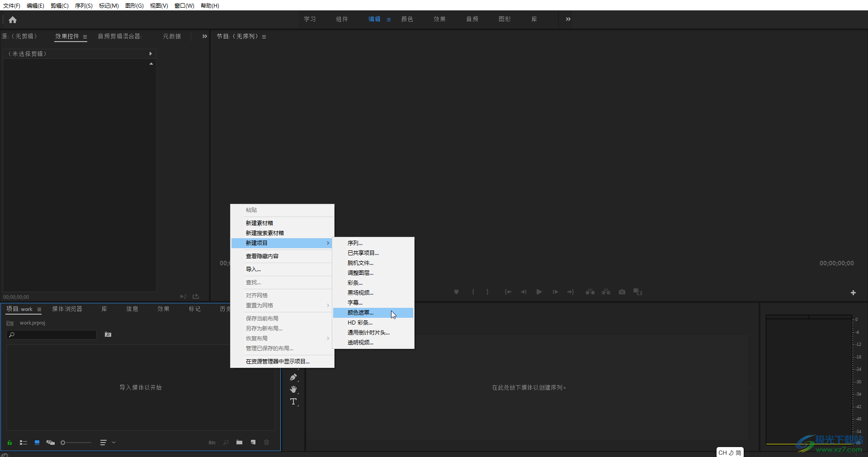868x457 pixels.
Task: Open the 序列(S) menu
Action: (84, 5)
